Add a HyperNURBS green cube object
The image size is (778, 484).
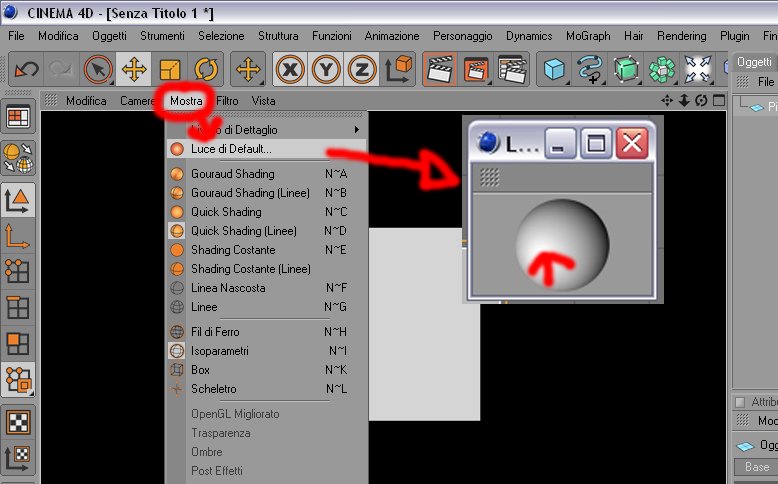626,69
